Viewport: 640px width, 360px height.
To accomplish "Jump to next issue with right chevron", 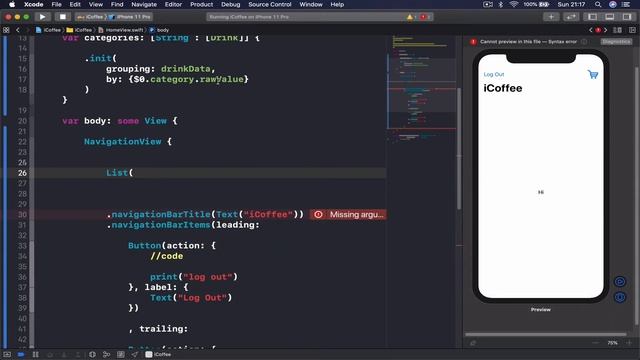I will 605,30.
